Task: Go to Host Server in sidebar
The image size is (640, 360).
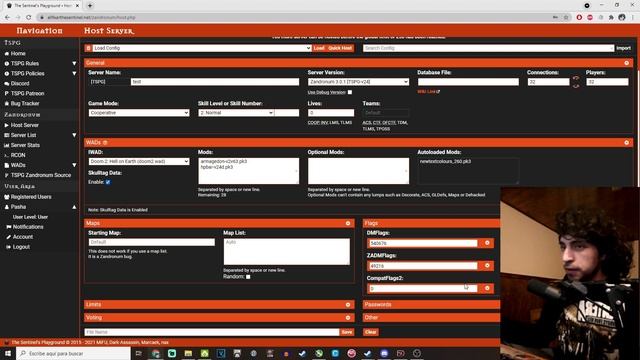Action: coord(24,125)
